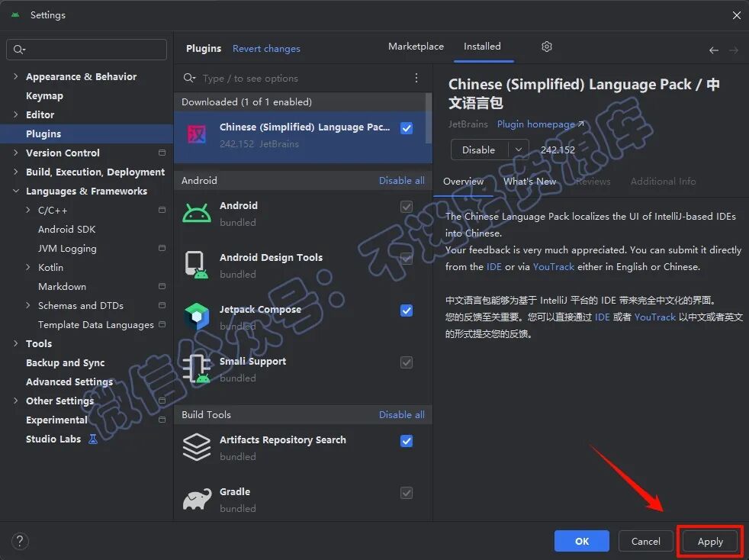Click the help question mark button
This screenshot has height=560, width=749.
click(20, 542)
